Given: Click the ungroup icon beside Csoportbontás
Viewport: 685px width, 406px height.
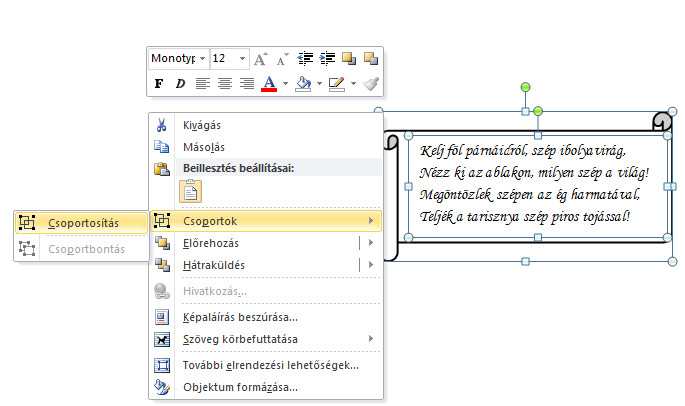Looking at the screenshot, I should pos(27,249).
